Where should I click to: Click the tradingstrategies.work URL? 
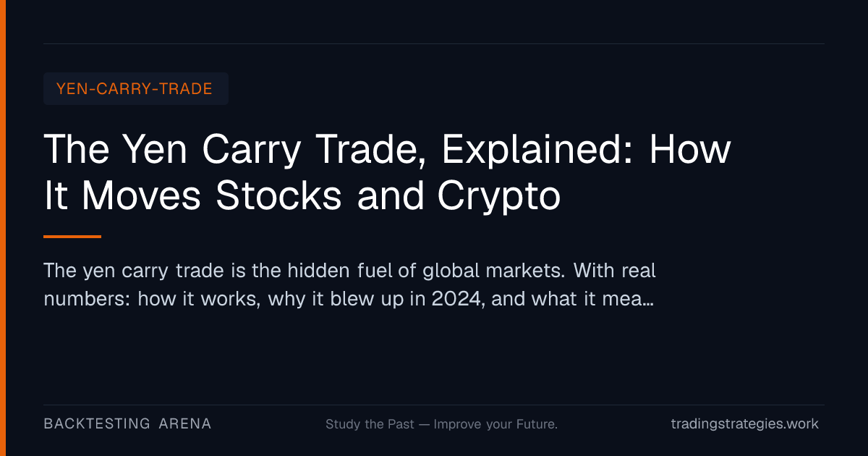tap(745, 423)
